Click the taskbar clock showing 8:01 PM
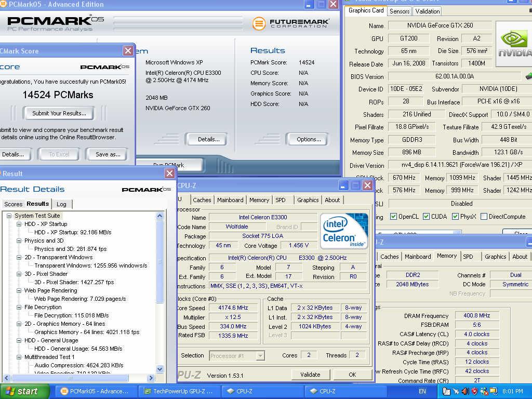The image size is (532, 399). 513,391
